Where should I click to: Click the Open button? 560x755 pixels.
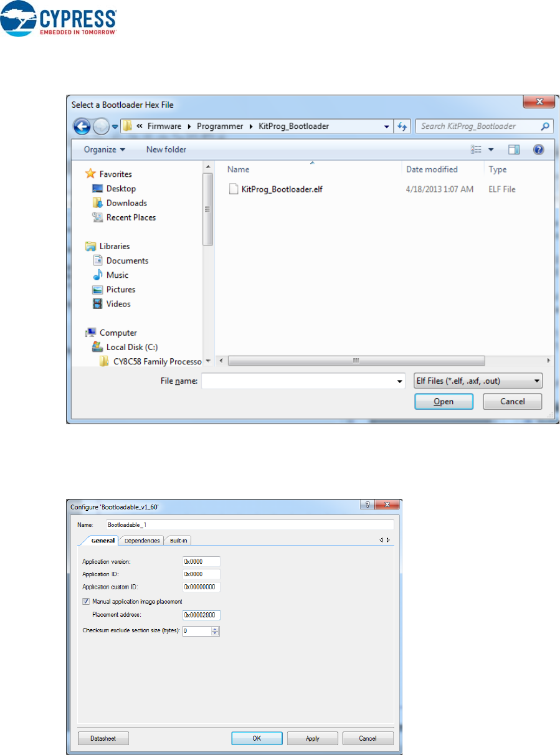[444, 402]
